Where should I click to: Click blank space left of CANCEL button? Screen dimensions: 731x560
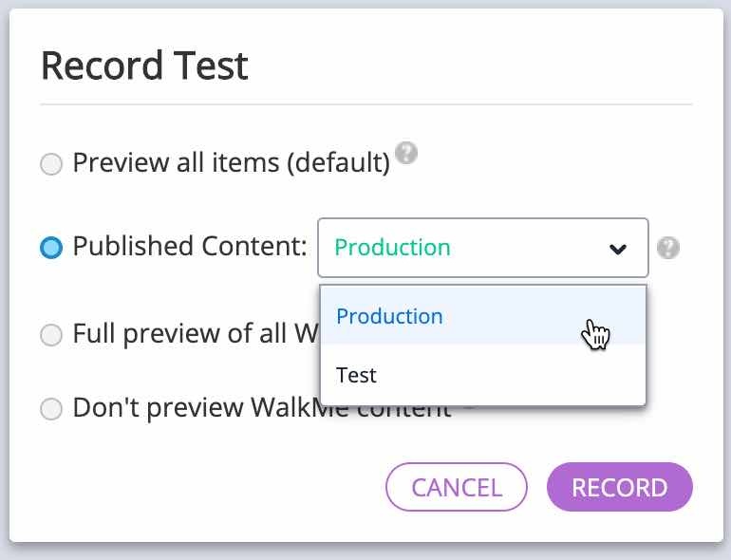(x=210, y=487)
